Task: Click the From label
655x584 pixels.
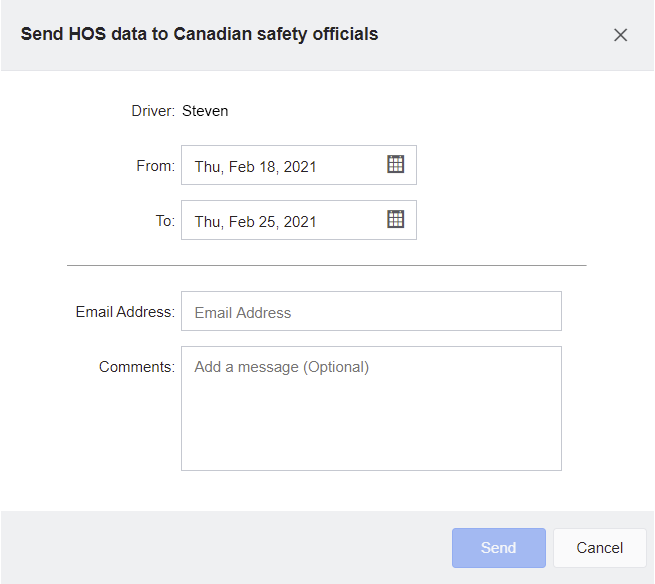Action: 155,166
